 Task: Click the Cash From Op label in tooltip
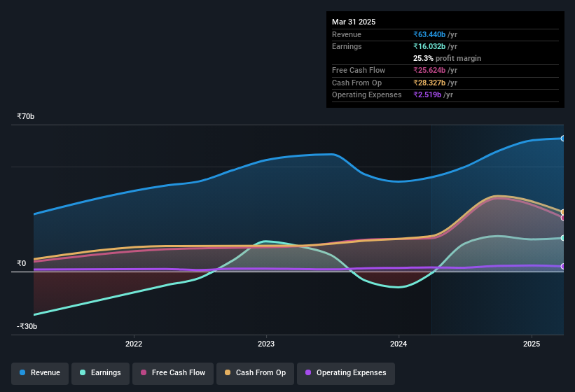(x=356, y=83)
